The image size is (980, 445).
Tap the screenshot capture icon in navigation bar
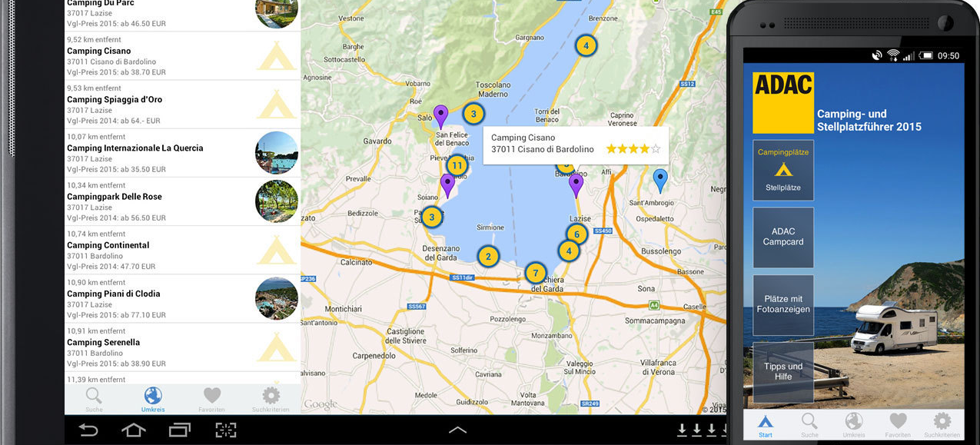pyautogui.click(x=225, y=430)
